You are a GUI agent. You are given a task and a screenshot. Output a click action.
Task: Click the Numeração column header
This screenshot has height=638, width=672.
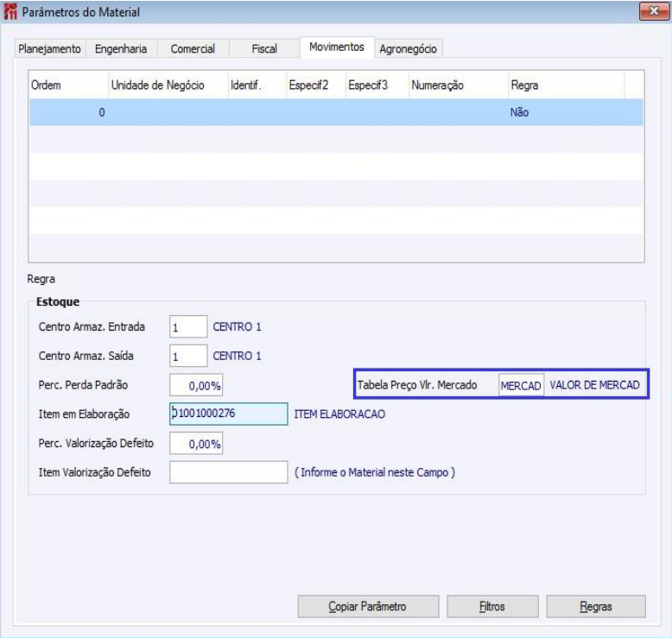458,85
